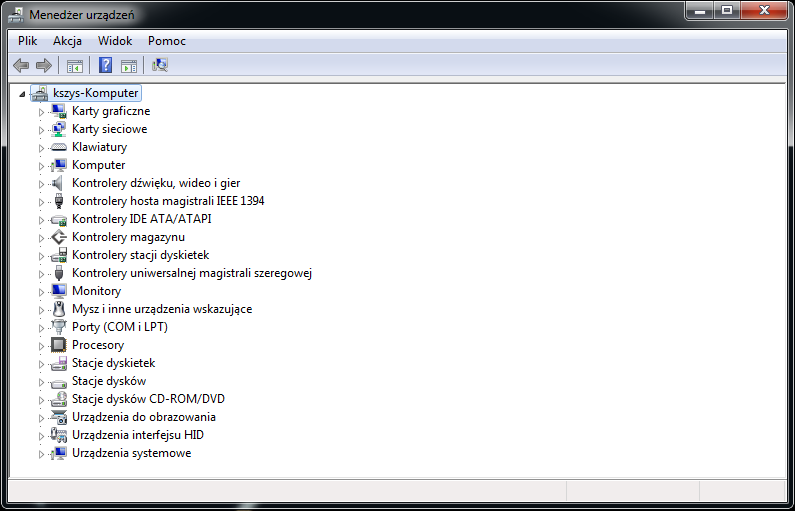Click the Forward arrow toolbar icon
The image size is (795, 511).
click(44, 65)
